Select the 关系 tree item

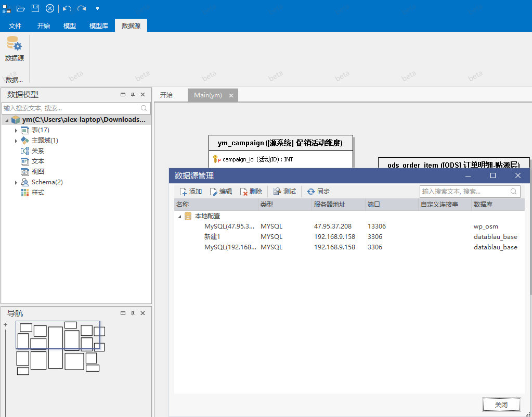click(37, 151)
